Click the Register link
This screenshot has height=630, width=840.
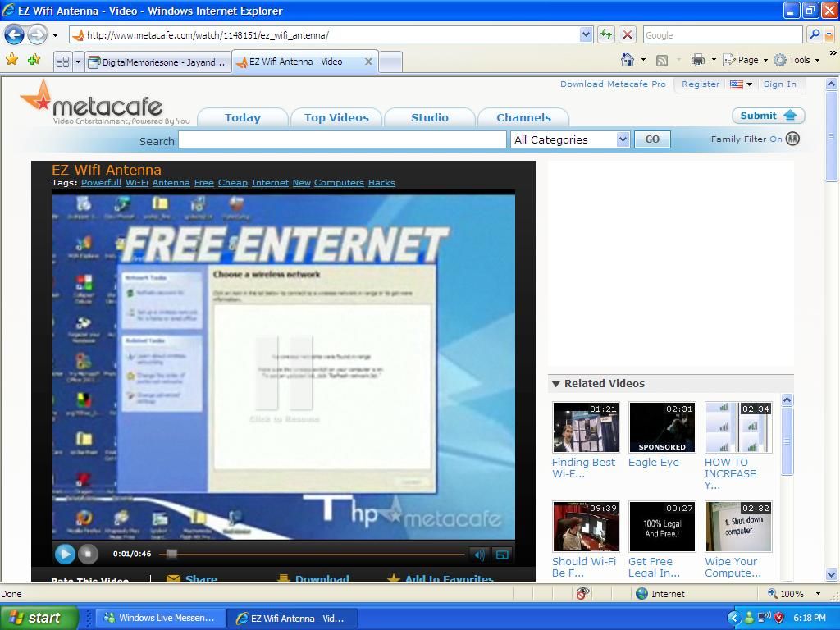701,84
